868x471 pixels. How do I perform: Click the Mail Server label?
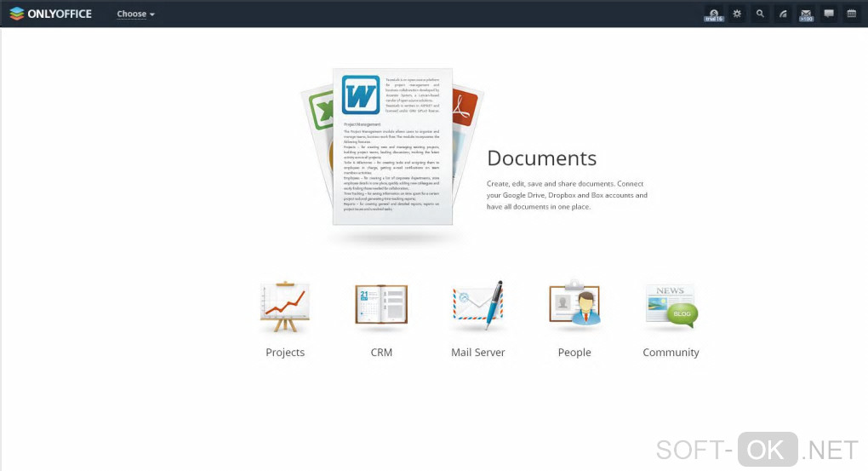477,353
